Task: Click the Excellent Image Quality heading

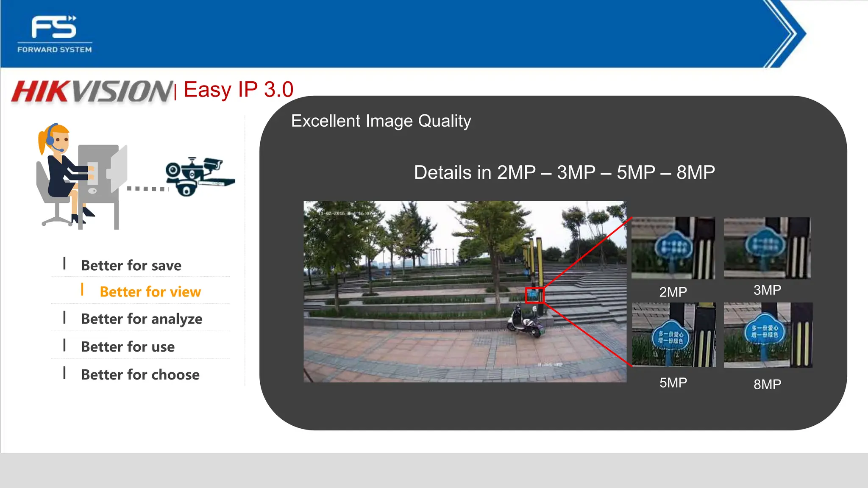Action: pos(381,121)
